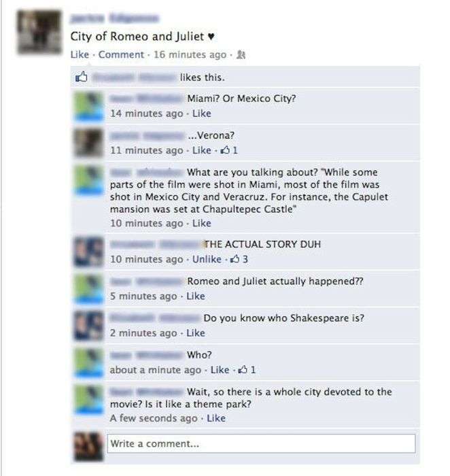The width and height of the screenshot is (450, 476).
Task: Click the blurred author name above the post
Action: click(115, 19)
